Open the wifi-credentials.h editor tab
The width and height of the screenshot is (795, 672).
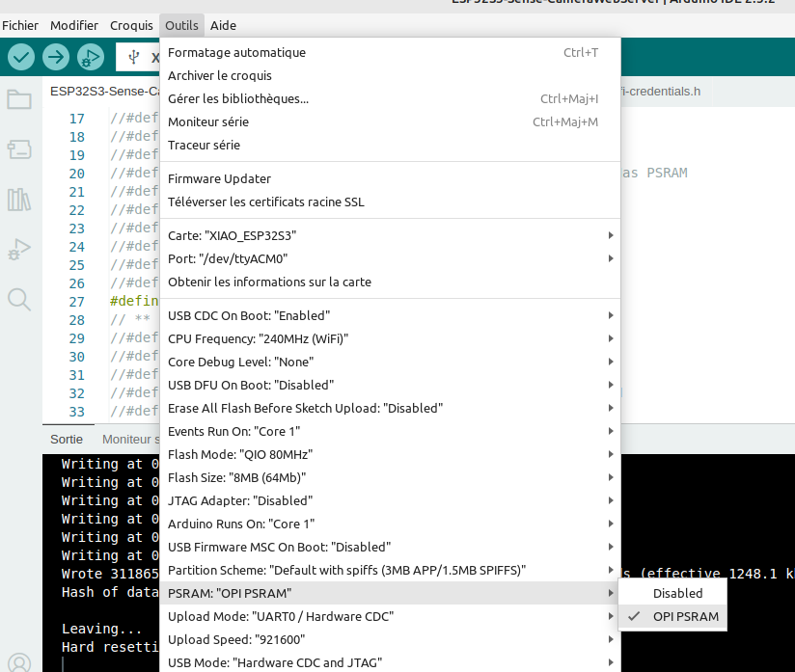(x=659, y=92)
